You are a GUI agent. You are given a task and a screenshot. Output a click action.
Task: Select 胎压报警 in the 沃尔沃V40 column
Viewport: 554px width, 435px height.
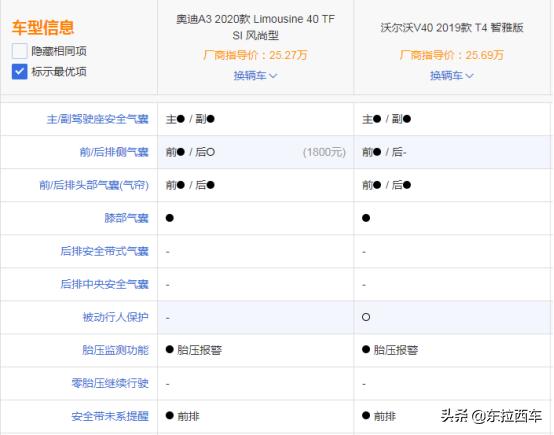pyautogui.click(x=396, y=350)
